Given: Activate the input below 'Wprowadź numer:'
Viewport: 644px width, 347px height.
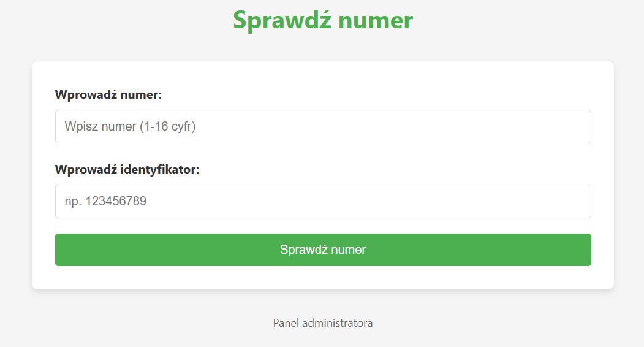Looking at the screenshot, I should click(323, 127).
